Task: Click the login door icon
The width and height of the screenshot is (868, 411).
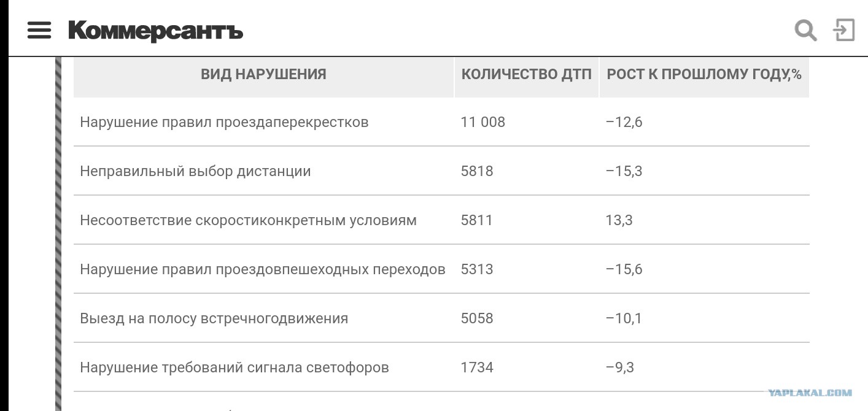Action: click(x=844, y=29)
